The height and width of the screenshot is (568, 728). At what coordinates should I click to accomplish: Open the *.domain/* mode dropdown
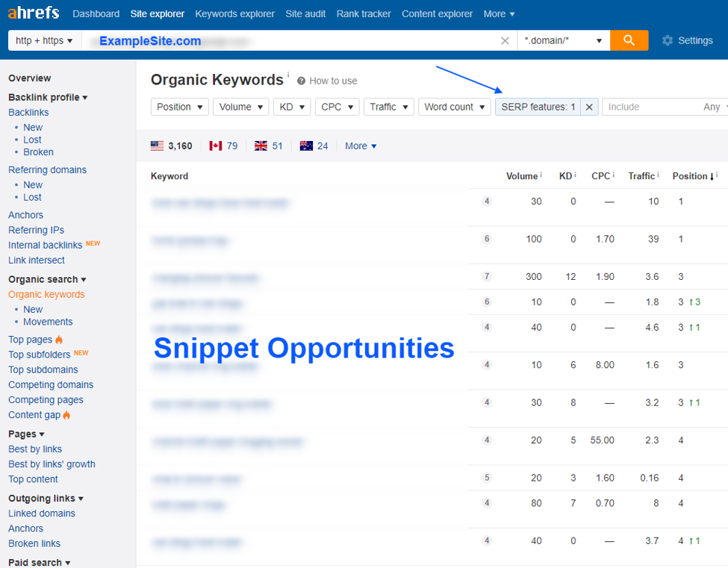pyautogui.click(x=563, y=40)
